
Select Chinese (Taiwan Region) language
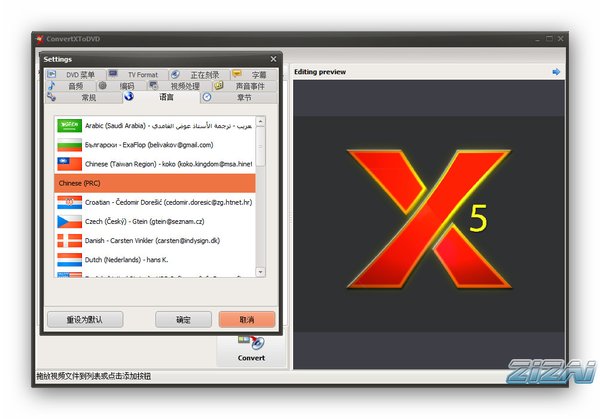click(155, 164)
